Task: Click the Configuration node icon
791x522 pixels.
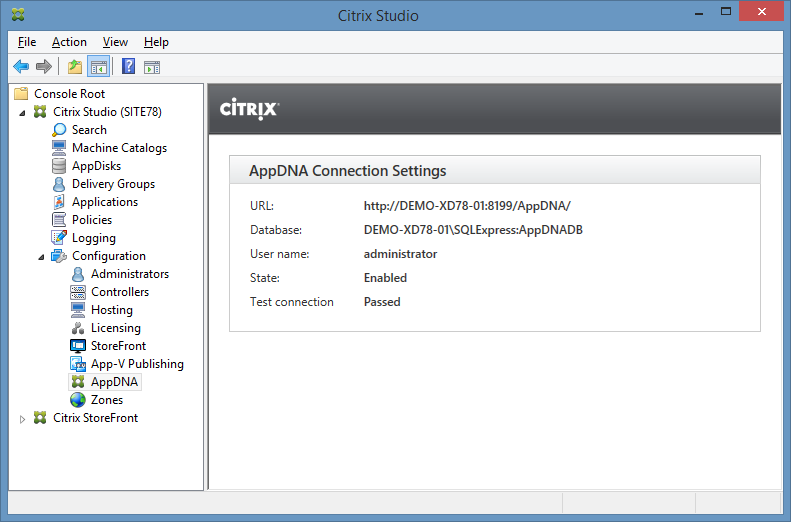Action: pos(59,256)
